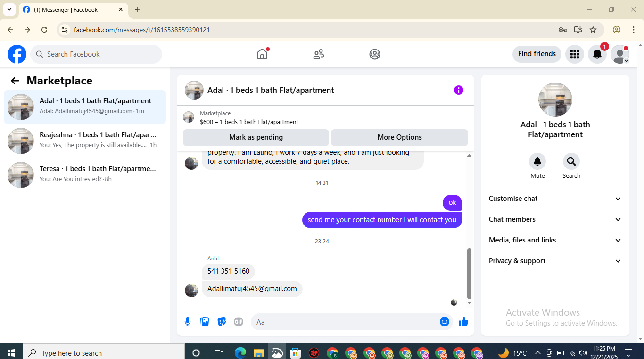Select the Messenger | Facebook browser tab
This screenshot has height=359, width=644.
coord(73,9)
